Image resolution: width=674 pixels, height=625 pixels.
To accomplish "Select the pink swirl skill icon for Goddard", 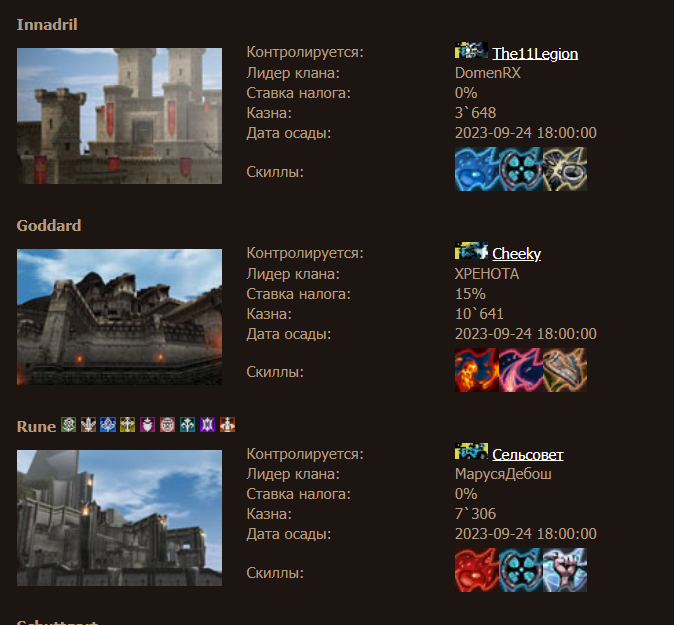I will coord(520,370).
